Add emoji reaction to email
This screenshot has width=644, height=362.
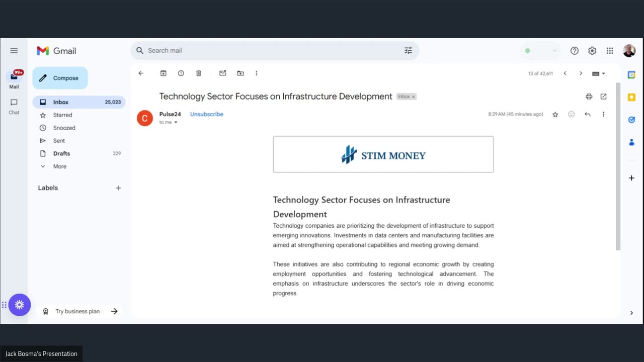(x=571, y=115)
